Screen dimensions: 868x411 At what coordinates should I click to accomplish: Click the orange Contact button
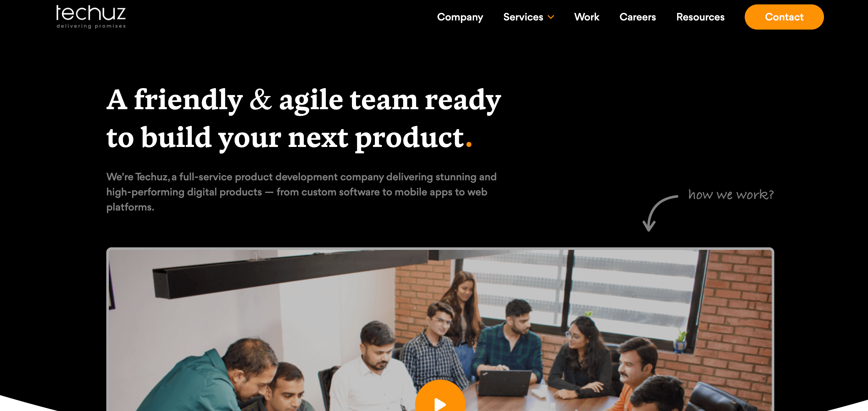tap(784, 17)
